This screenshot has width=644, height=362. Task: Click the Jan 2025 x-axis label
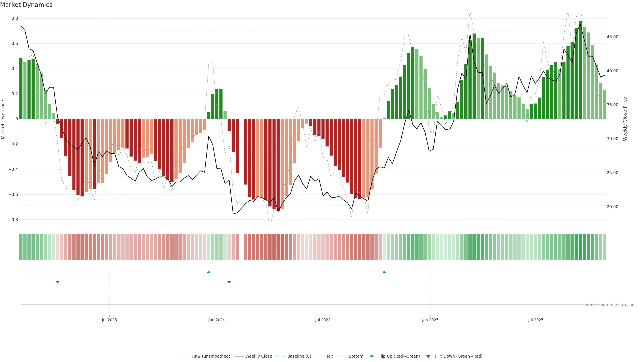430,320
